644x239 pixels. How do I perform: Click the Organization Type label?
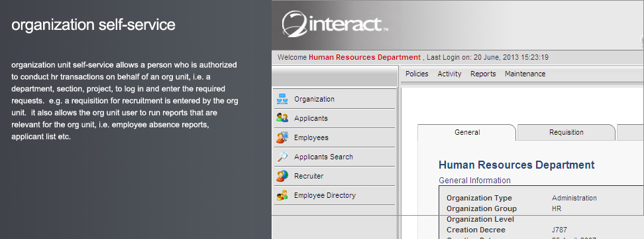click(x=479, y=199)
